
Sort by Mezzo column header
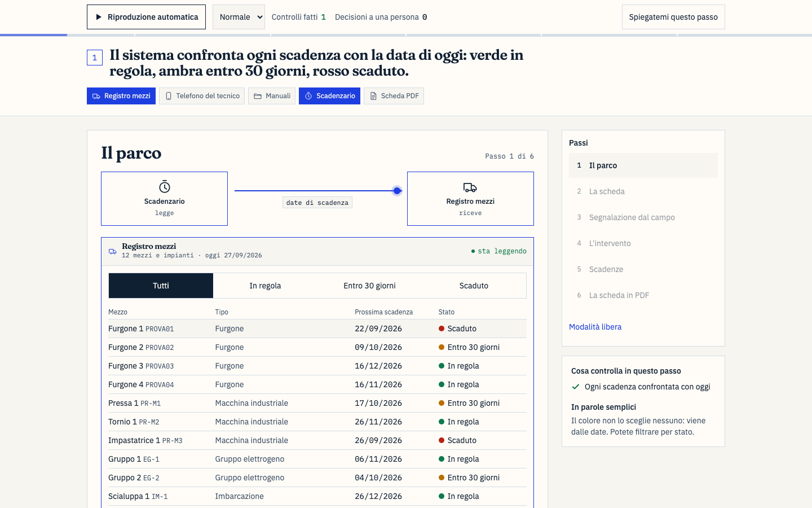(118, 312)
